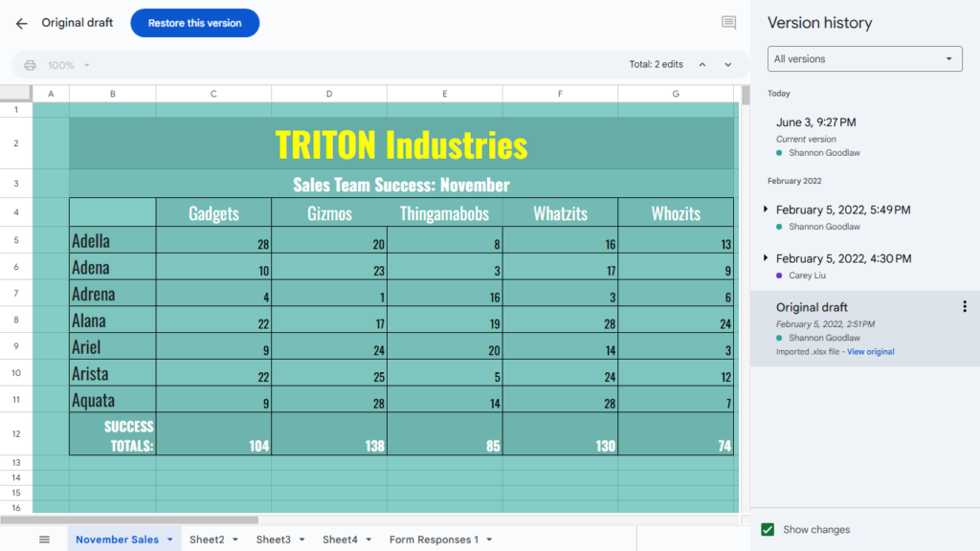Image resolution: width=980 pixels, height=551 pixels.
Task: Expand the February 5, 2022, 5:49 PM version
Action: (766, 209)
